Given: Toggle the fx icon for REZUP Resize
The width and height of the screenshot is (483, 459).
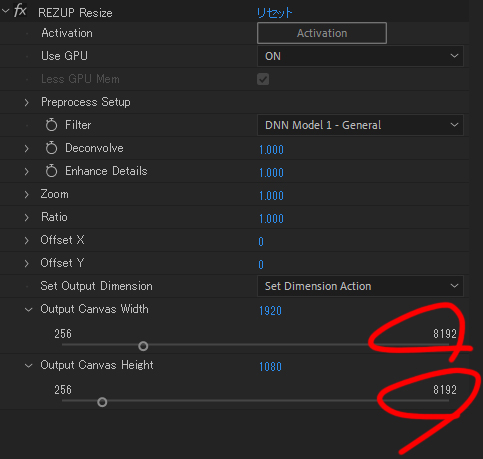Looking at the screenshot, I should [20, 11].
